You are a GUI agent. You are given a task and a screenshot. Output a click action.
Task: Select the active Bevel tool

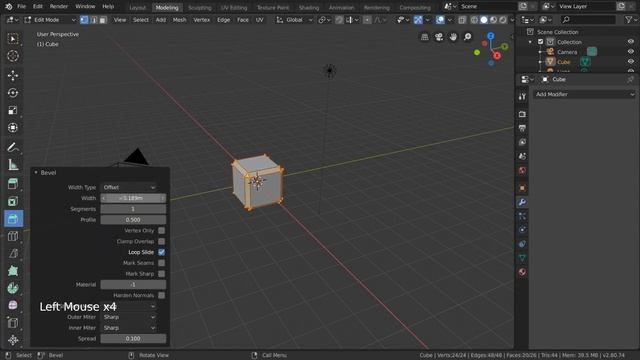coord(13,219)
